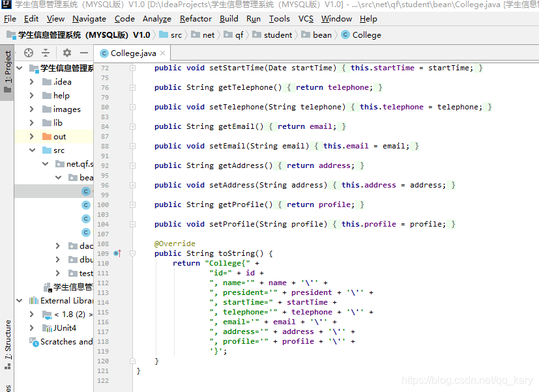Select Scratches and Consoles item
The height and width of the screenshot is (392, 539).
(x=61, y=342)
